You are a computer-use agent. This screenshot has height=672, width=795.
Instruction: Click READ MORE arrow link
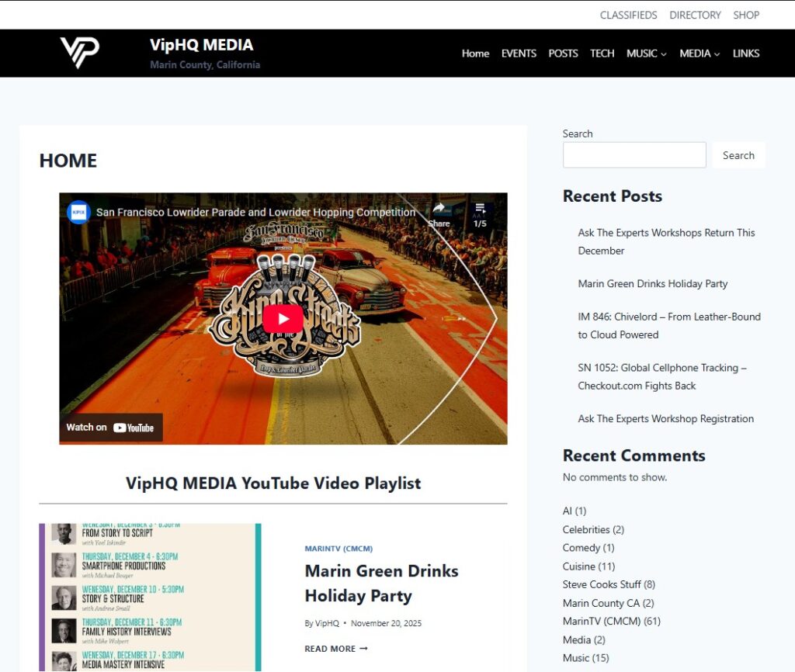pyautogui.click(x=336, y=649)
